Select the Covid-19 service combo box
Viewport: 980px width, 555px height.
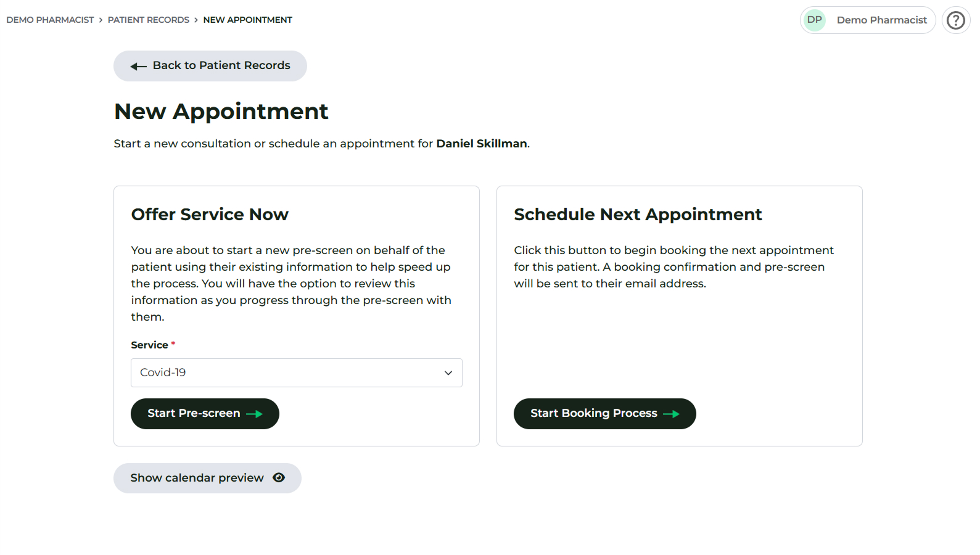pos(296,373)
